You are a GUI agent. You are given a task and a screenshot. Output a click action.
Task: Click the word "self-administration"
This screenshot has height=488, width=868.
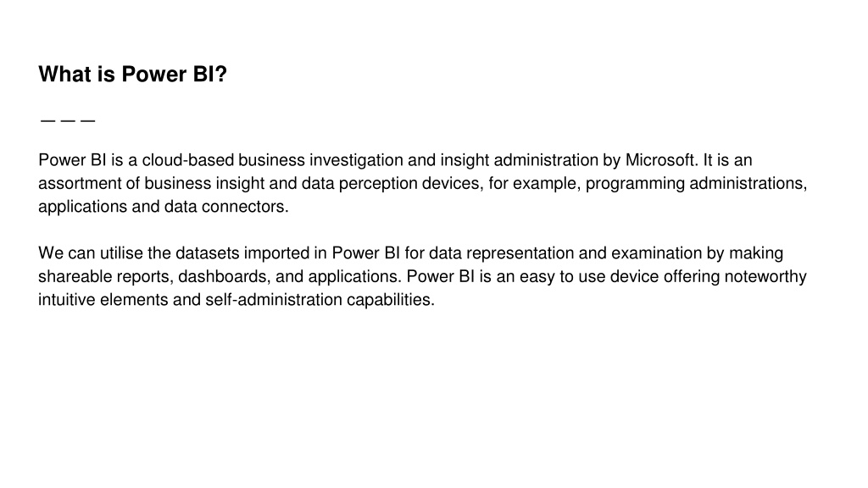274,299
